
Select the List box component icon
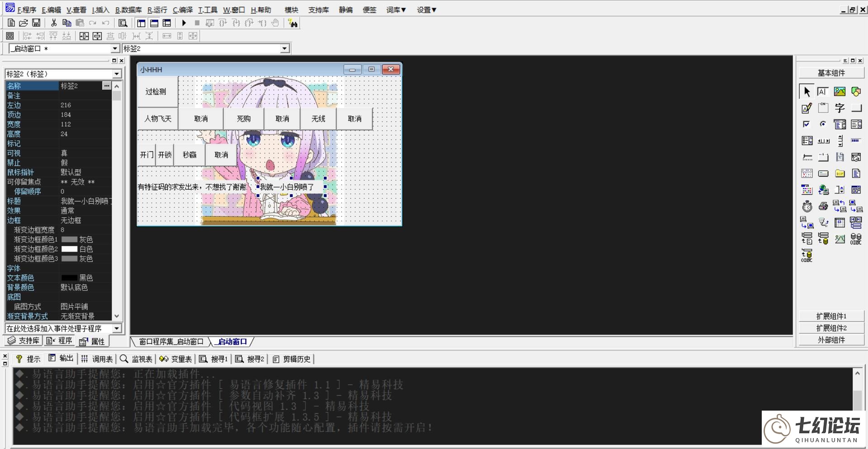tap(856, 124)
